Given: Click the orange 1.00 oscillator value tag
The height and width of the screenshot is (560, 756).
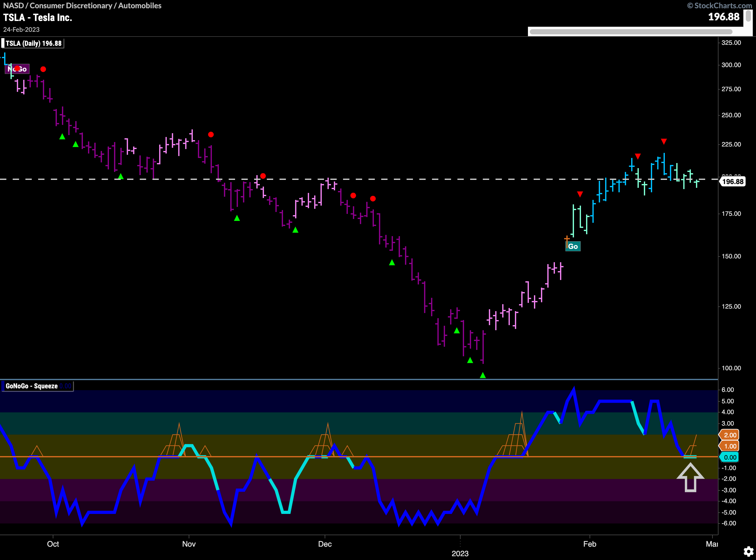Looking at the screenshot, I should point(730,446).
